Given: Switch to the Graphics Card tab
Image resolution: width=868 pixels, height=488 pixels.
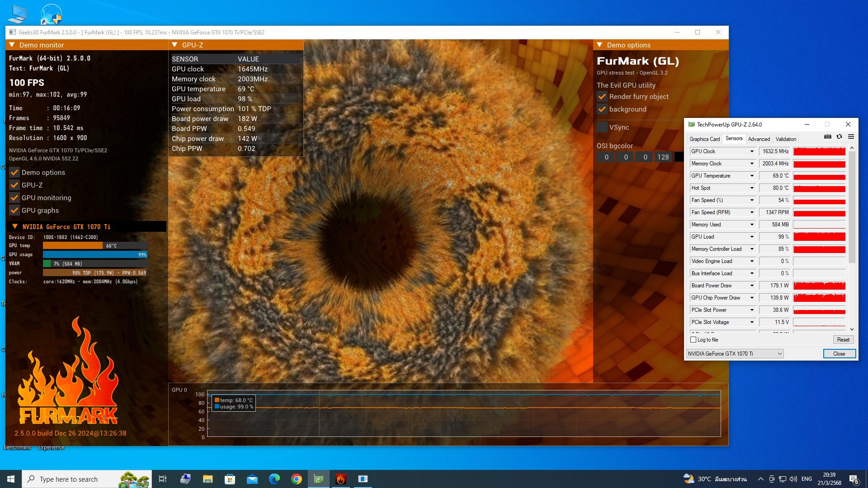Looking at the screenshot, I should 704,139.
